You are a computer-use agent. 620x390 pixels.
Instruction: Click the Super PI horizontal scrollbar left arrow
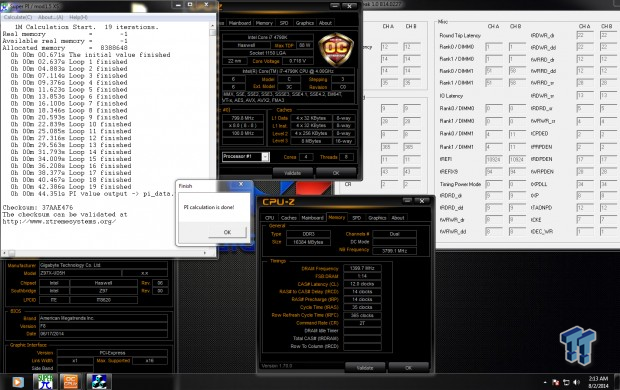tap(4, 253)
